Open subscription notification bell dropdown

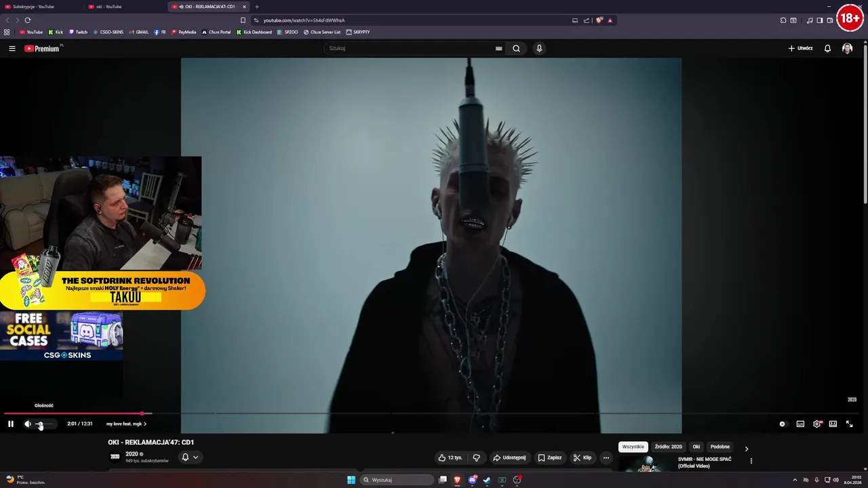[190, 457]
